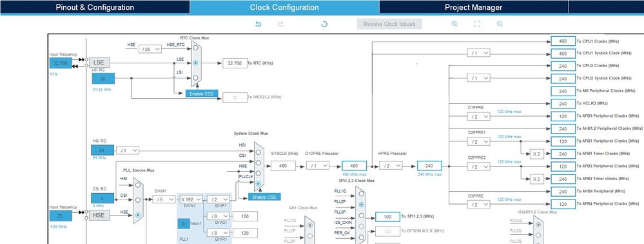Open DIVN1 X 192 multiplier dropdown

190,199
